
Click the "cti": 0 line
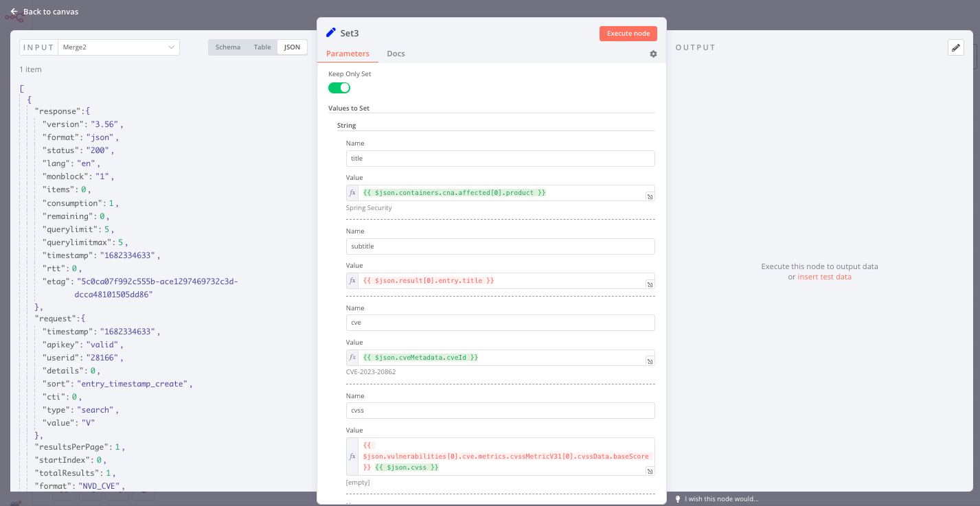point(63,397)
